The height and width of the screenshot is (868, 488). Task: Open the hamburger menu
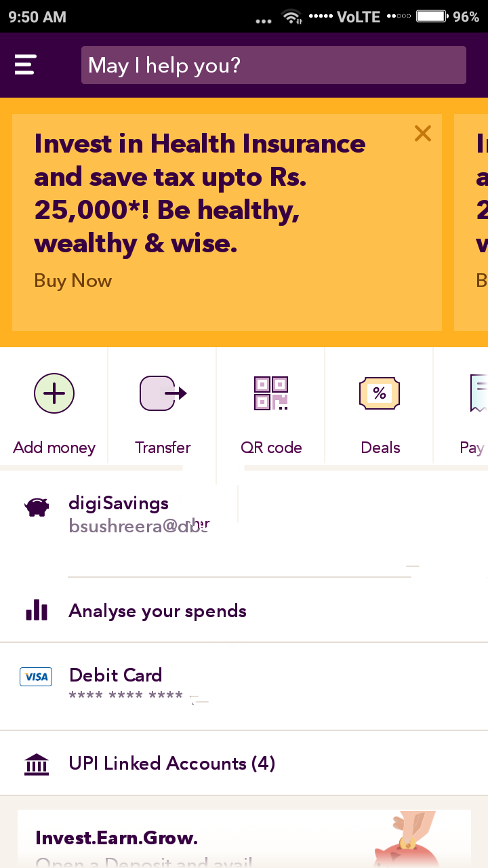coord(25,65)
